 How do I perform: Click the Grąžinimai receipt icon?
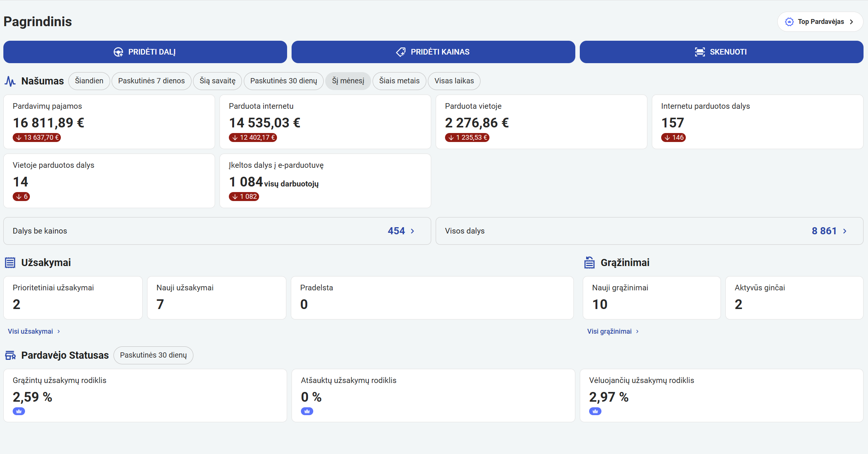point(589,263)
